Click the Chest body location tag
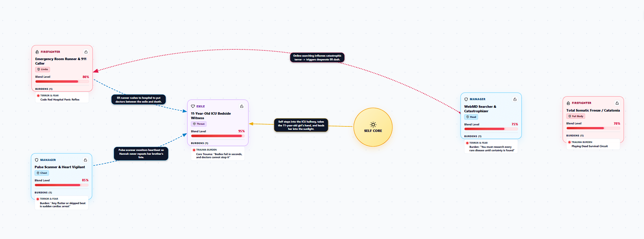This screenshot has width=644, height=239. (42, 173)
